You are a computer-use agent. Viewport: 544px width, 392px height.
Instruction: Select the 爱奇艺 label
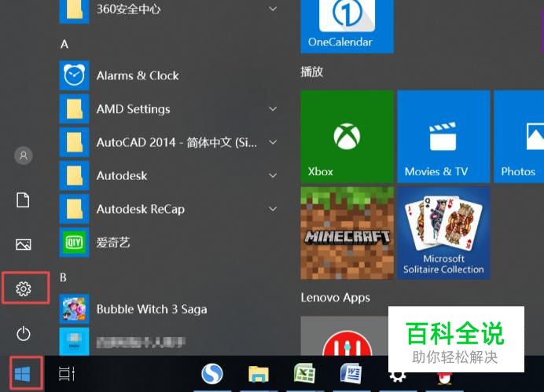[113, 242]
